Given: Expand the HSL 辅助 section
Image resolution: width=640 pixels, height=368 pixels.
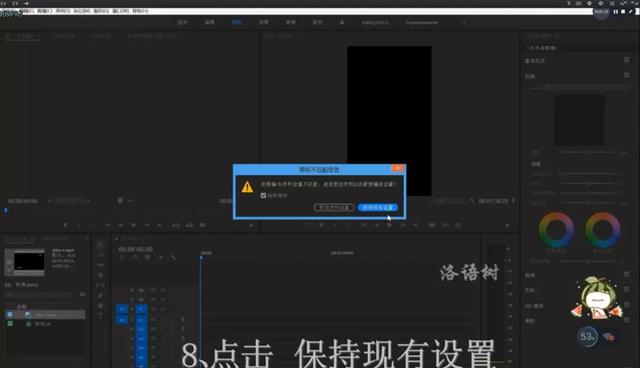Looking at the screenshot, I should pyautogui.click(x=534, y=306).
